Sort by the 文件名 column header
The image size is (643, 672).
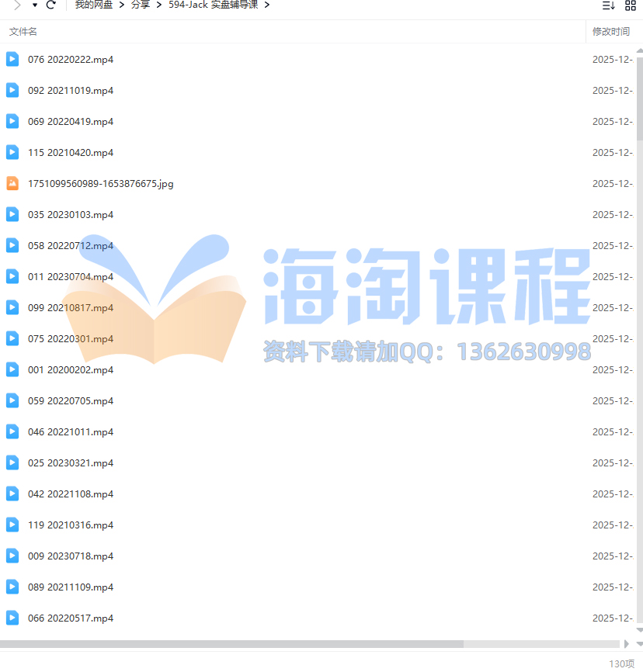(x=23, y=32)
